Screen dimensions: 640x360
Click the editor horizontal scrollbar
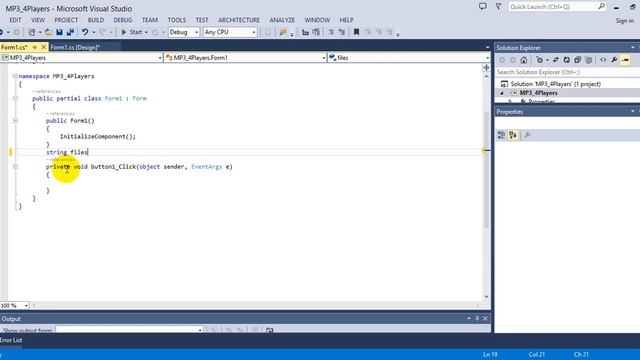coord(255,305)
